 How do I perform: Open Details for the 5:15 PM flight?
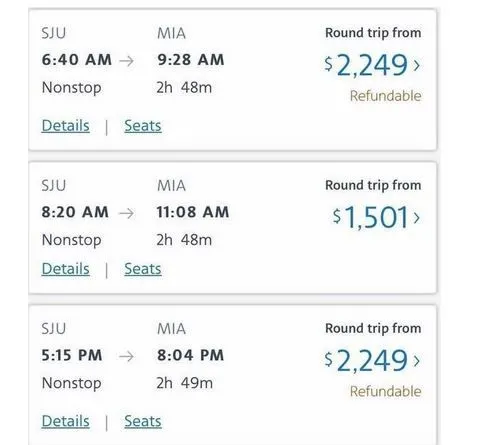(x=66, y=421)
